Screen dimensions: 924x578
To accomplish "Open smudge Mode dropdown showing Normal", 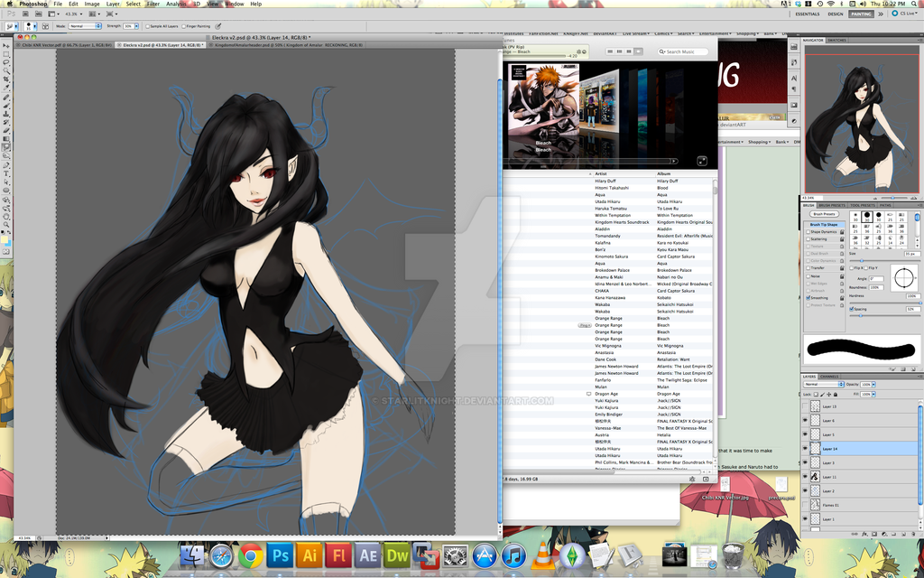I will (x=85, y=26).
